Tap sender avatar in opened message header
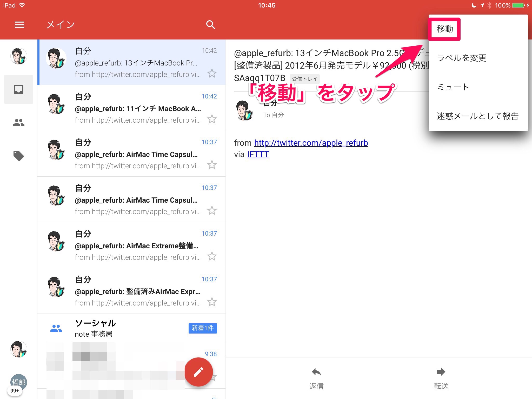Viewport: 532px width, 399px height. [244, 110]
